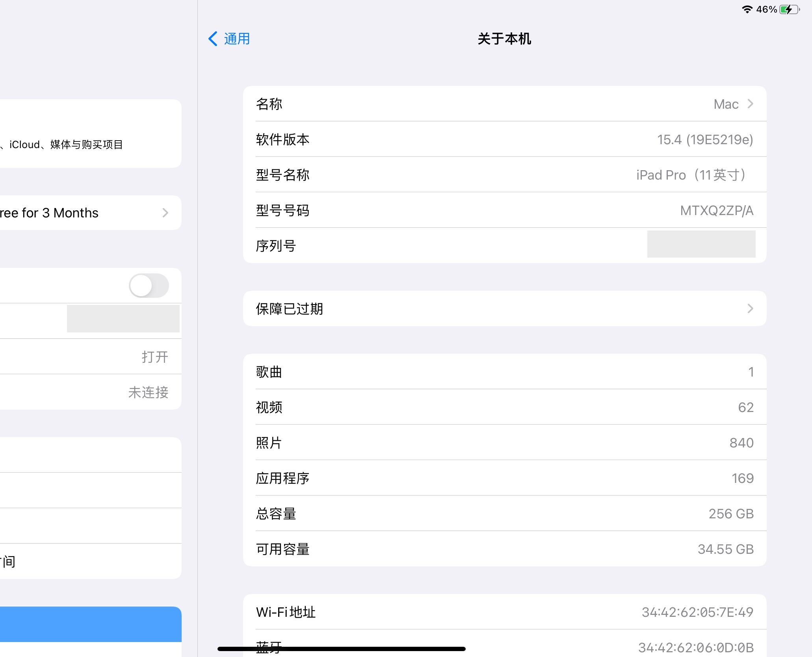Tap the 可用容量 34.55 GB row

(504, 549)
